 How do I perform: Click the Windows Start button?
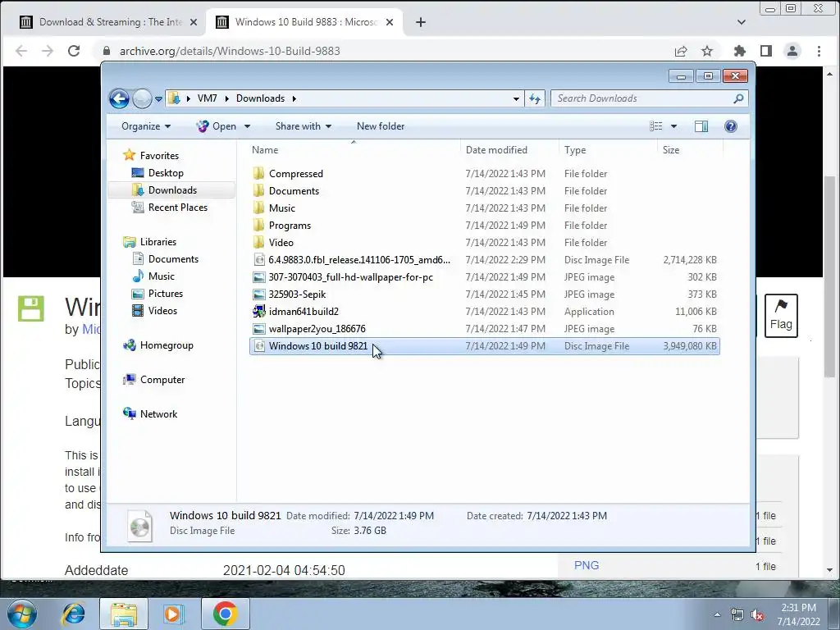(x=22, y=614)
